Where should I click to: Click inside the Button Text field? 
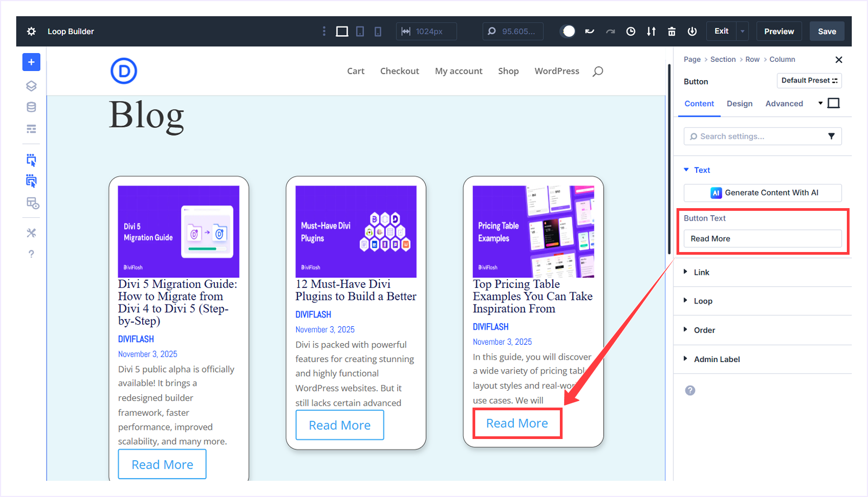pyautogui.click(x=762, y=238)
